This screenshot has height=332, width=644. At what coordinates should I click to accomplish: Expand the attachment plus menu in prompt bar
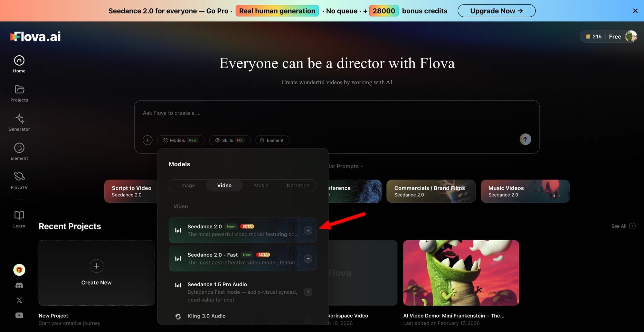click(147, 140)
